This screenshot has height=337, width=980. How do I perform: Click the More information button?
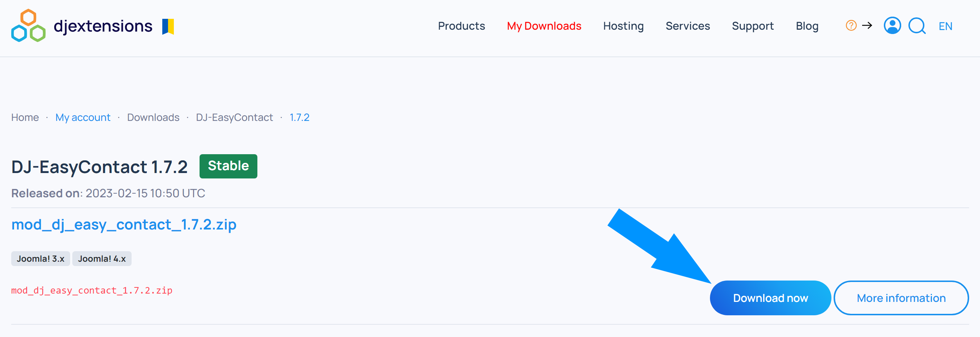[x=901, y=298]
